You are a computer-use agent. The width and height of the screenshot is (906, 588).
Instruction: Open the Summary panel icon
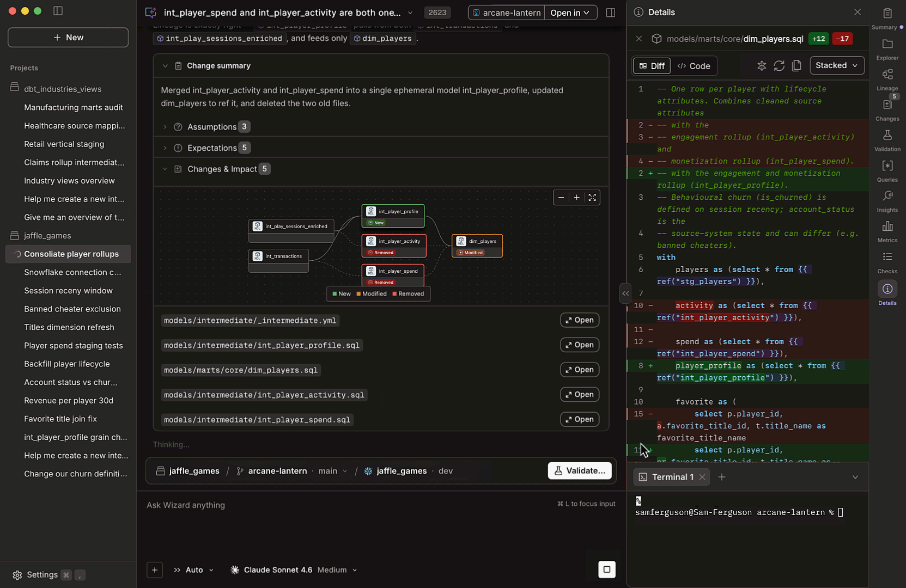click(x=887, y=13)
